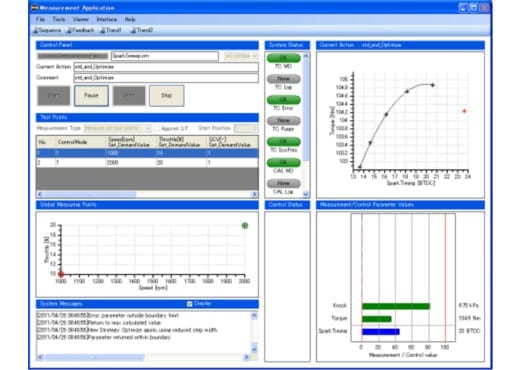Open the Tools menu
The width and height of the screenshot is (520, 370).
(x=59, y=19)
